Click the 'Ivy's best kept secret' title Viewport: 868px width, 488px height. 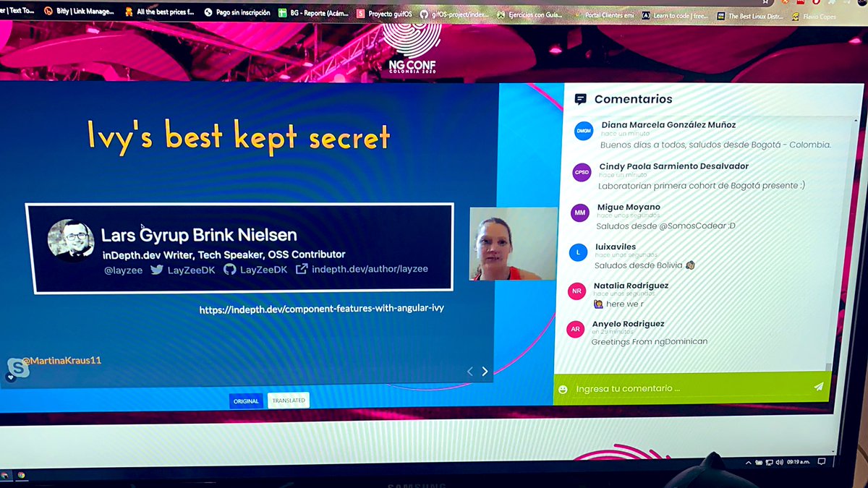[x=239, y=136]
